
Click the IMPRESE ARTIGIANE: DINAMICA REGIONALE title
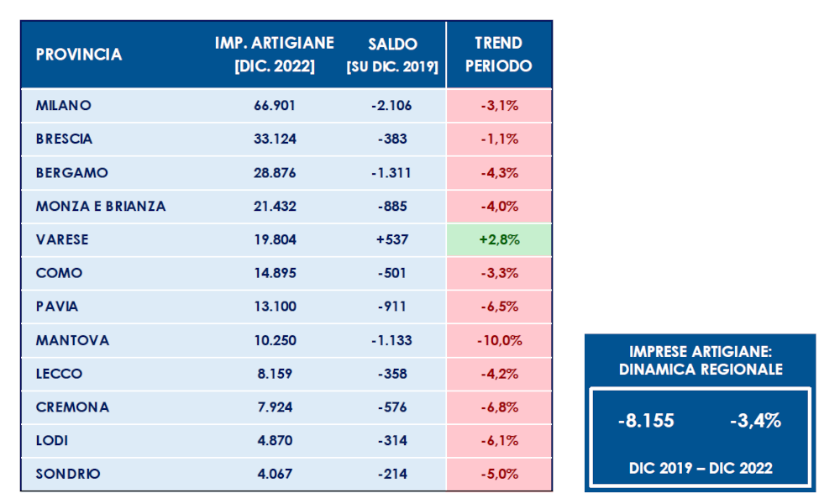(700, 360)
